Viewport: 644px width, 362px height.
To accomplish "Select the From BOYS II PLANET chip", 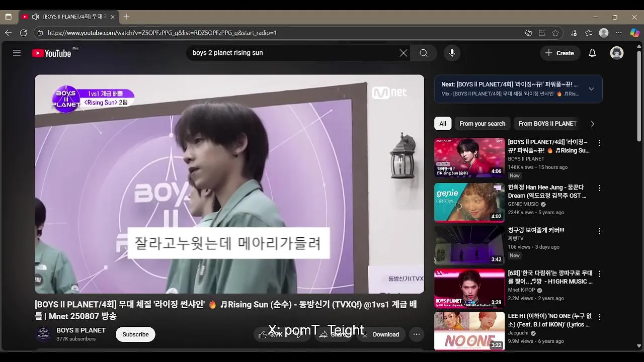I will click(547, 124).
